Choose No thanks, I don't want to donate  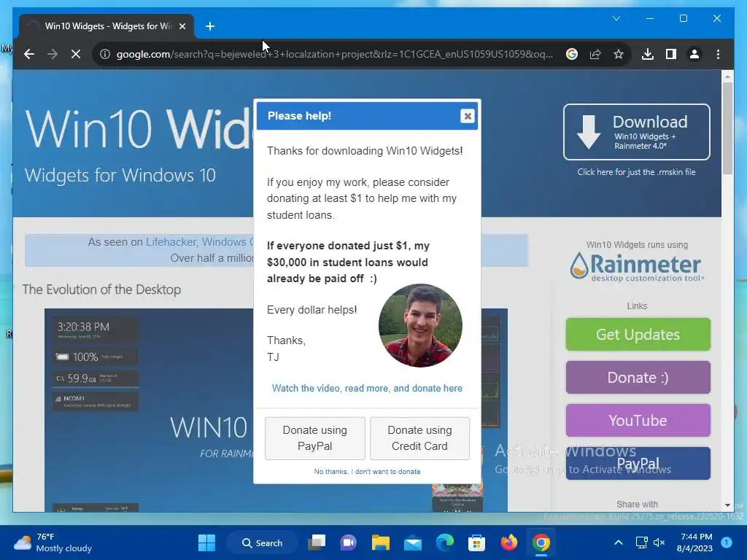367,472
